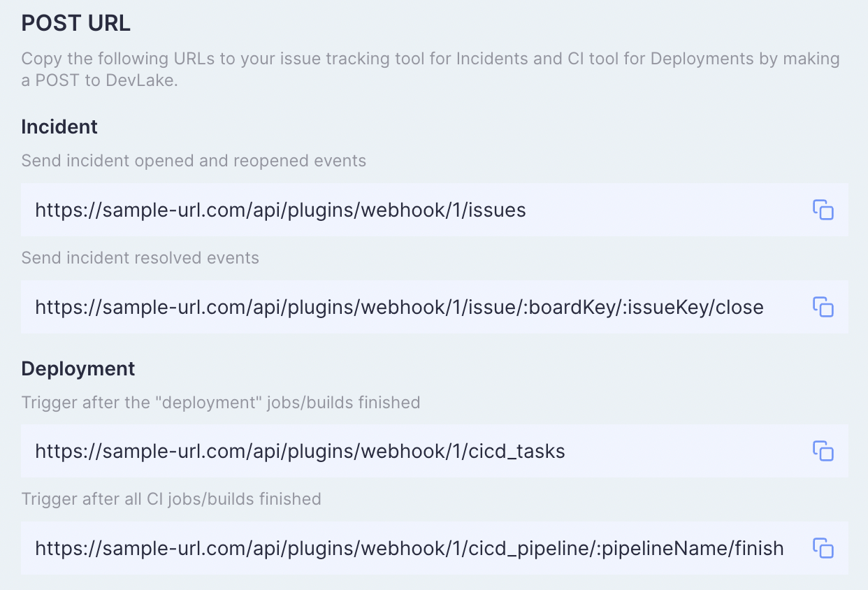Click the 'Trigger after the "deployment" jobs/builds finished' text
The image size is (868, 590).
click(220, 402)
